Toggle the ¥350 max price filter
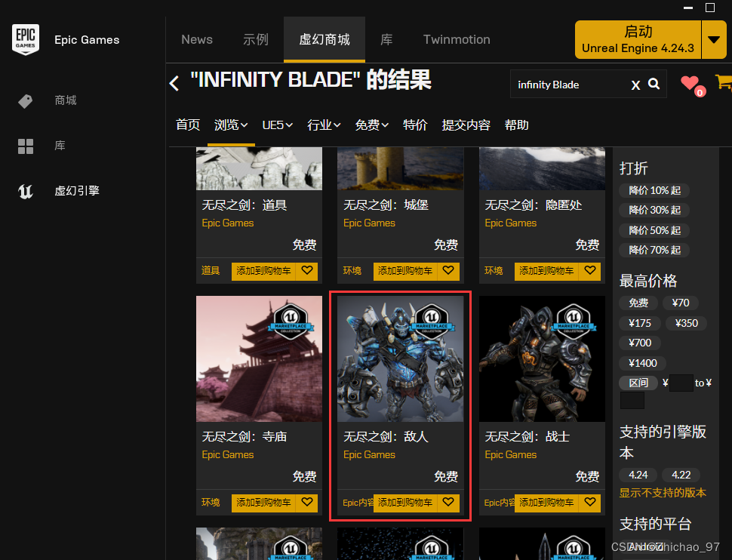The width and height of the screenshot is (732, 560). pos(686,323)
